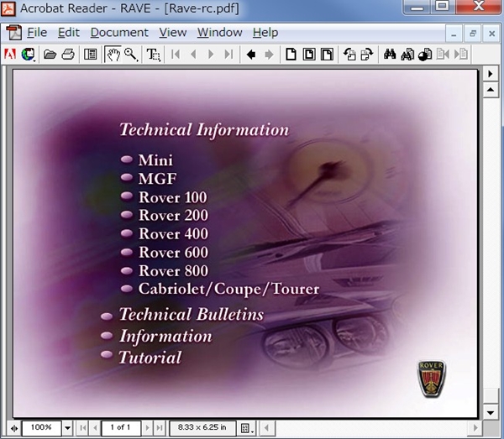Click the 1 of 1 page field
This screenshot has height=439, width=504.
point(120,428)
